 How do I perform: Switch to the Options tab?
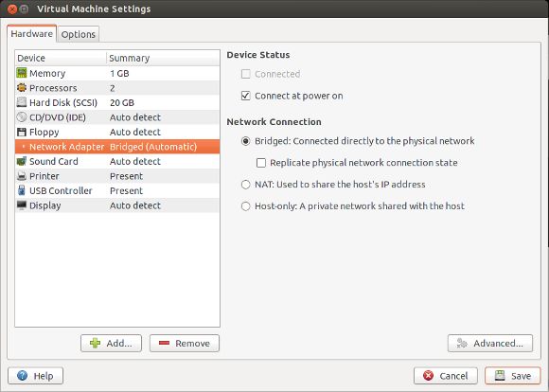click(79, 34)
